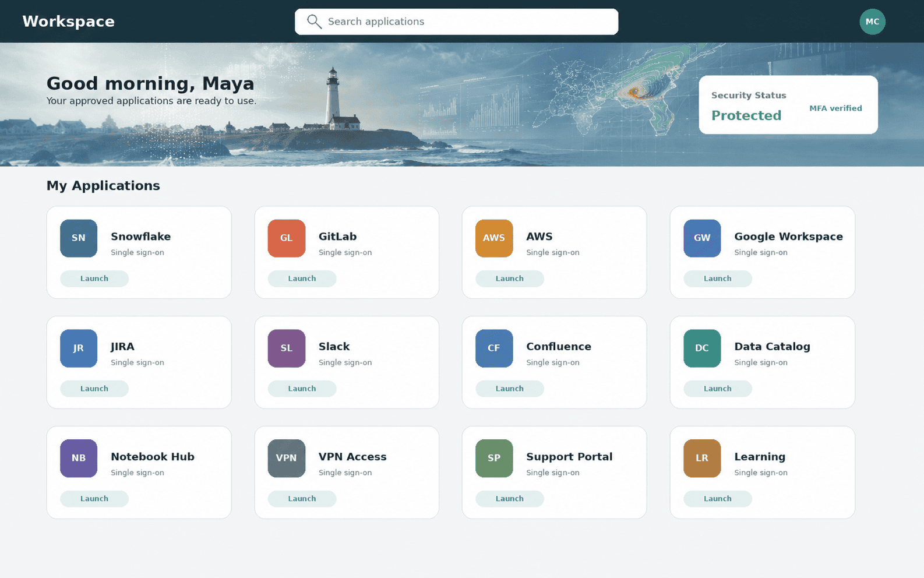Launch the JIRA application

click(94, 389)
